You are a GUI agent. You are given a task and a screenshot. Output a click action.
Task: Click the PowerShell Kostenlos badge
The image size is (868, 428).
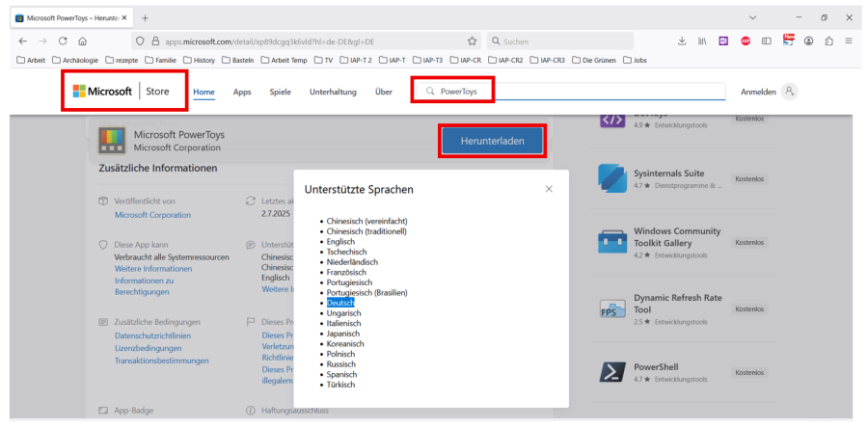pyautogui.click(x=749, y=372)
